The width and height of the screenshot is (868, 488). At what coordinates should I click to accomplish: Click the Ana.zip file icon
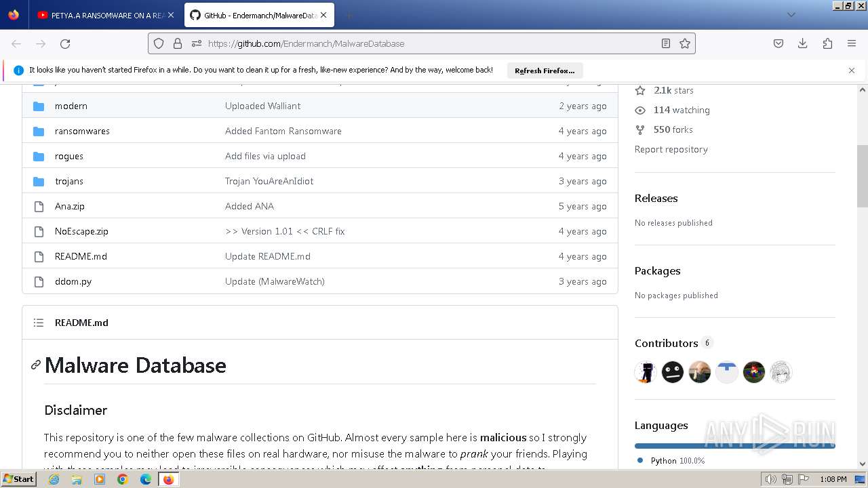39,206
